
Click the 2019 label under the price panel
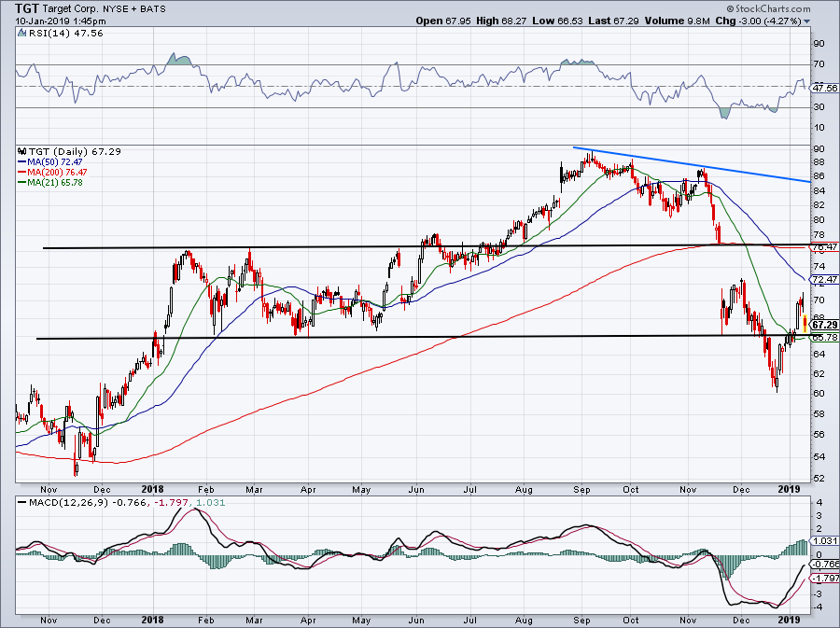(789, 489)
